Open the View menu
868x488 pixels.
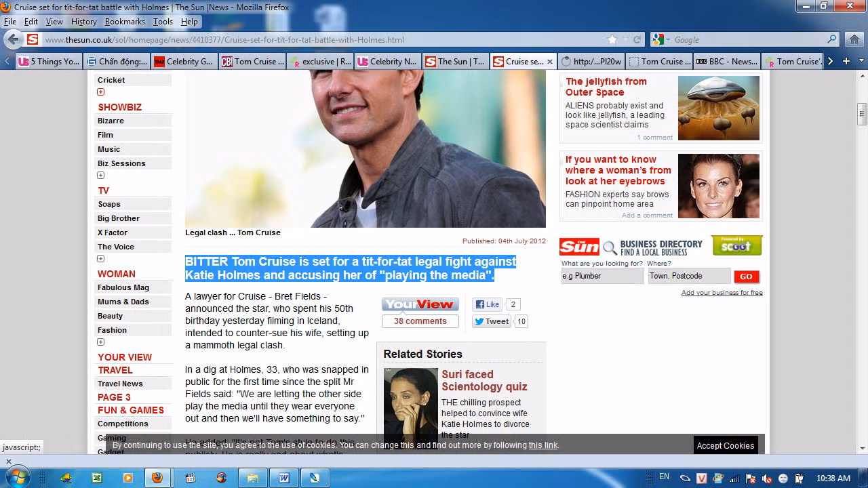tap(54, 22)
